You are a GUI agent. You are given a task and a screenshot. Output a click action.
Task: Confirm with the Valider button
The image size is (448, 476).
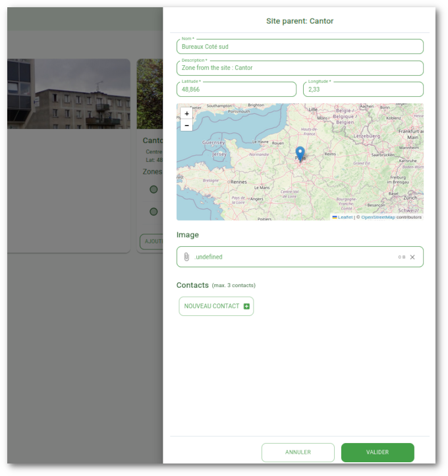pos(378,452)
